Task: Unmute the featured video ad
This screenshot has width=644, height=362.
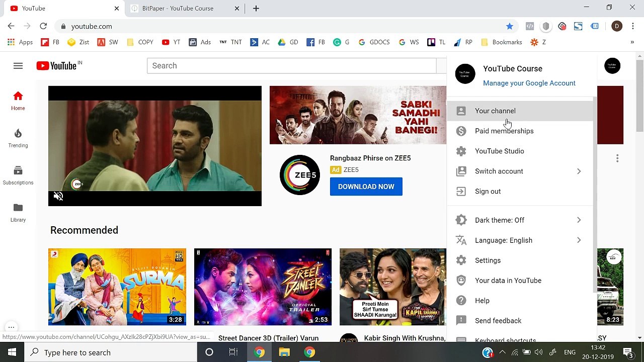Action: [58, 196]
